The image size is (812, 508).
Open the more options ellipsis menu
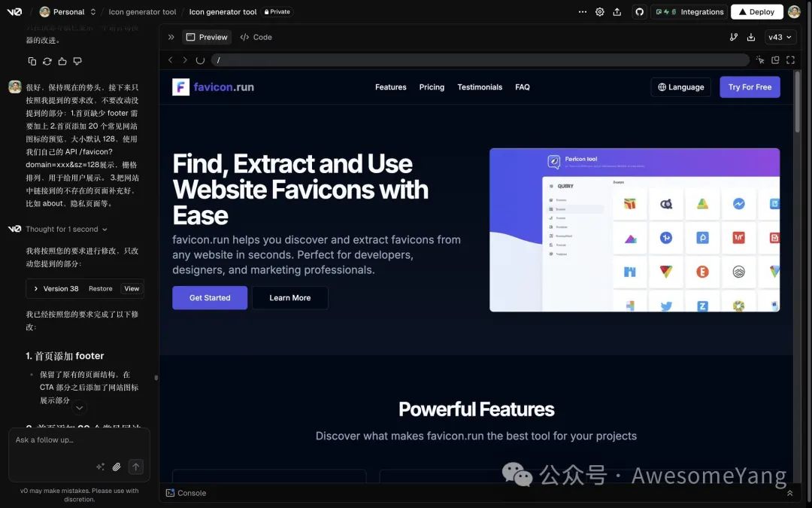(x=583, y=11)
